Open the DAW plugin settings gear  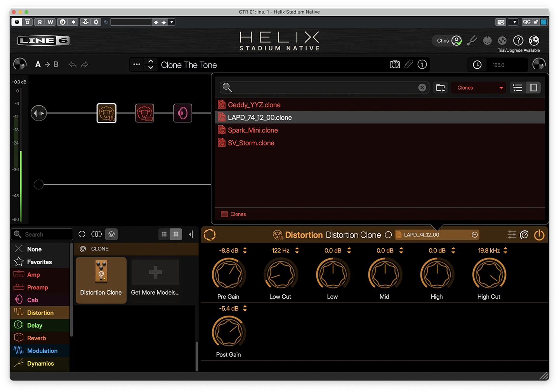(x=96, y=22)
